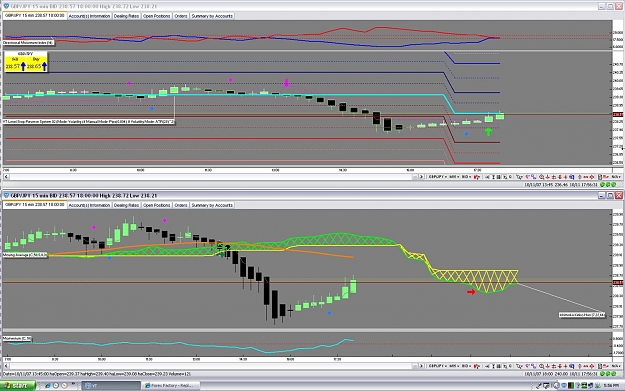The image size is (625, 391).
Task: Click clipboard document icon in lower chart toolbar
Action: 600,366
